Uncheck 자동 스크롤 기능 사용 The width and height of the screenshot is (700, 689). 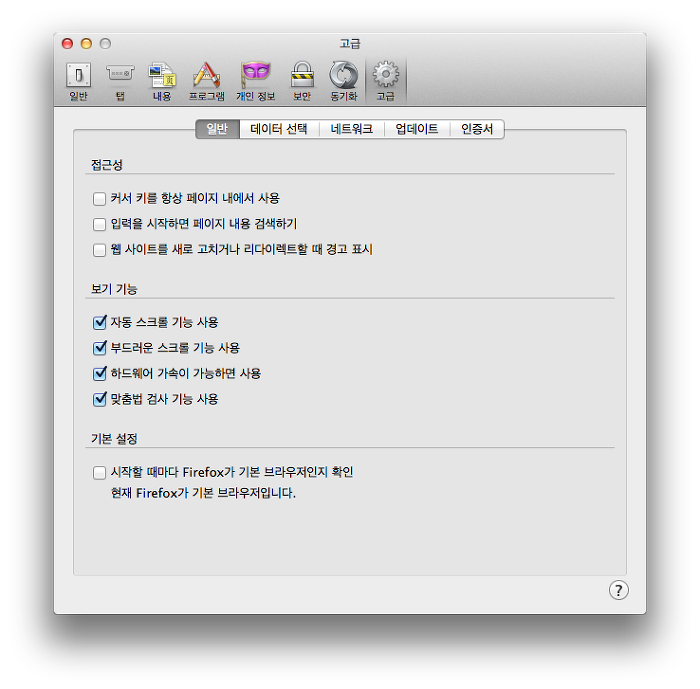click(99, 322)
